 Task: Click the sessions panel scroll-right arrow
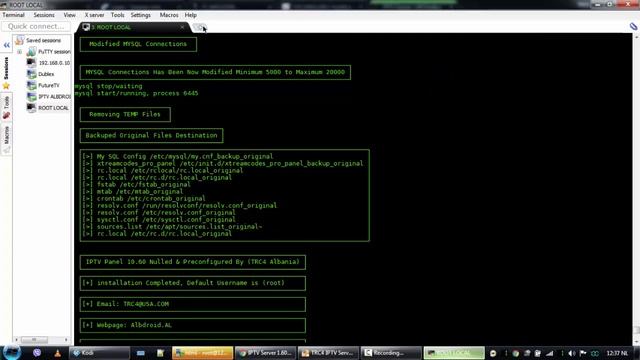point(66,340)
